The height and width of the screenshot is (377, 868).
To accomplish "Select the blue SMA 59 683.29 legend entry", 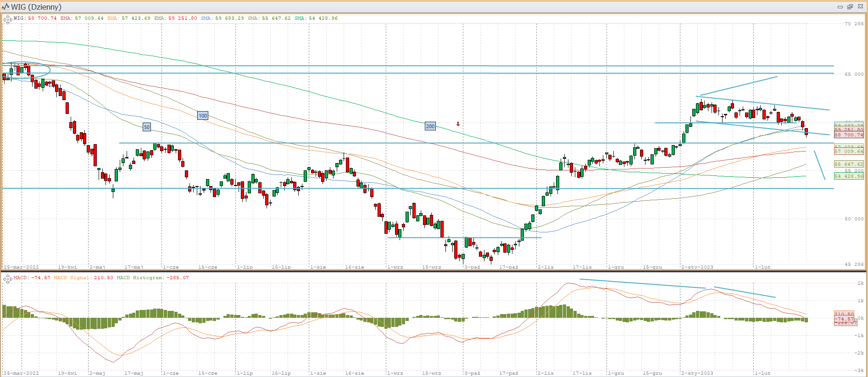I will [x=223, y=18].
